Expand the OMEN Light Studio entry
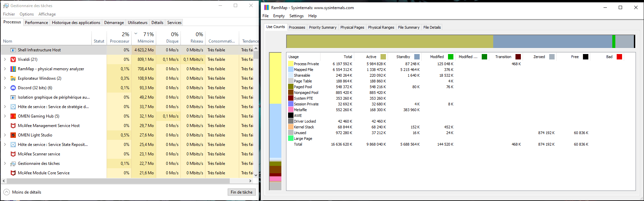Screen dimensions: 644x201 tap(5, 135)
